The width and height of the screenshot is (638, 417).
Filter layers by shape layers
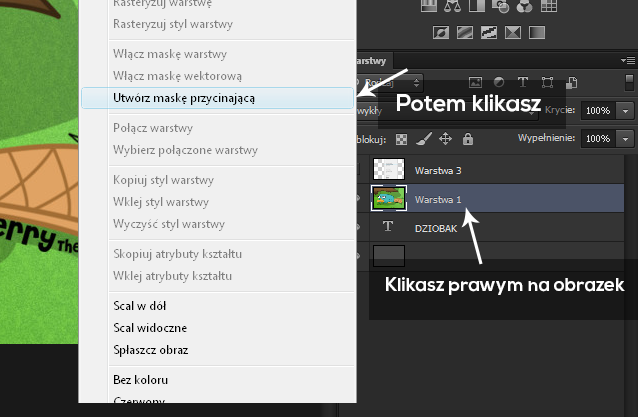547,83
